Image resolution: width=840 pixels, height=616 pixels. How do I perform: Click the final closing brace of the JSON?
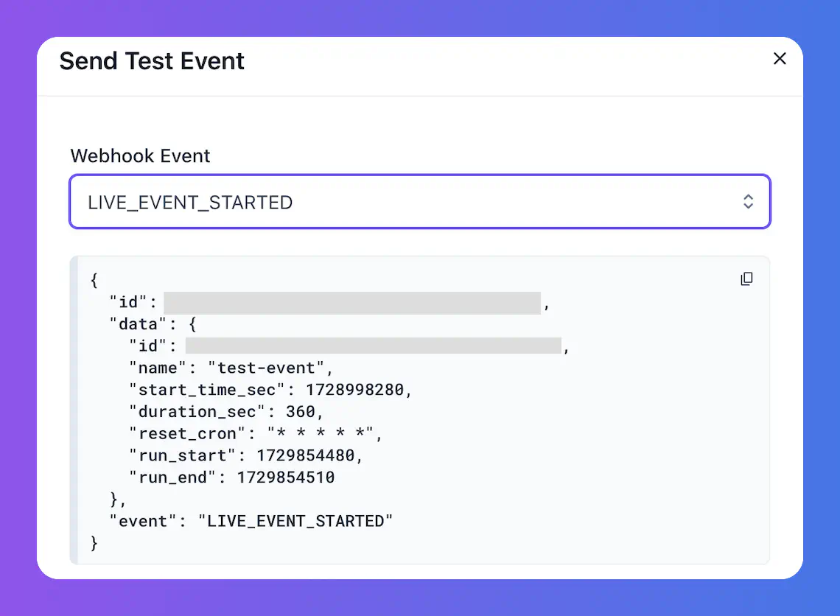[x=94, y=543]
